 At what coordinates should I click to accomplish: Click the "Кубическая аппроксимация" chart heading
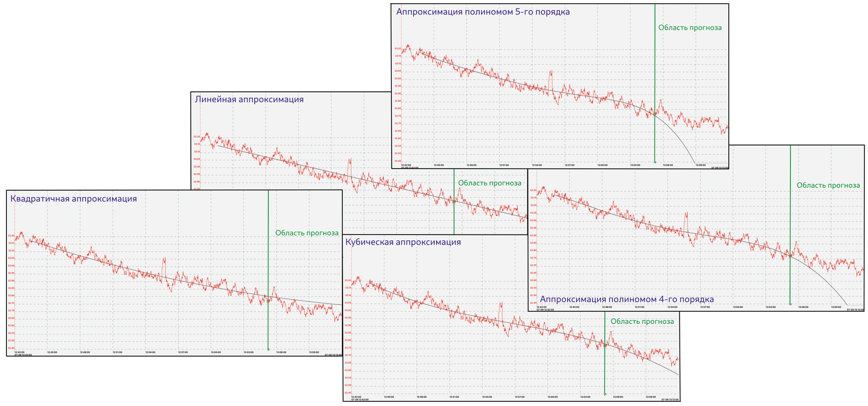pyautogui.click(x=403, y=242)
